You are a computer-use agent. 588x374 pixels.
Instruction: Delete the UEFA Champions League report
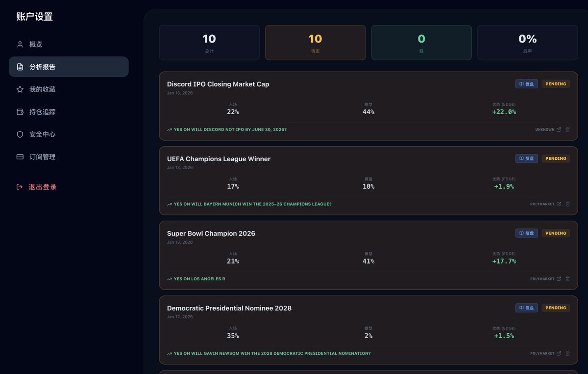[x=567, y=204]
